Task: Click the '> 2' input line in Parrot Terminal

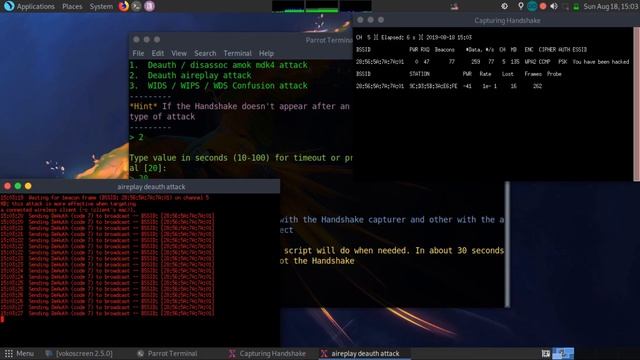Action: (x=137, y=138)
